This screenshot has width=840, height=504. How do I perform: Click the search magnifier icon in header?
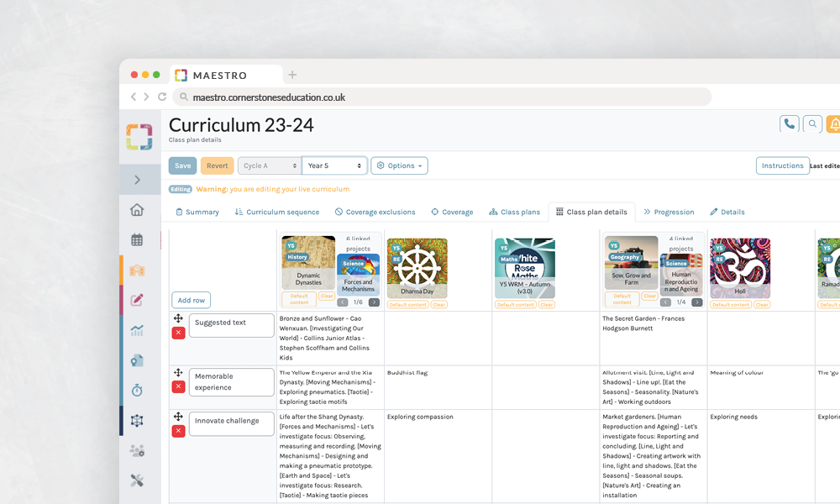coord(812,124)
